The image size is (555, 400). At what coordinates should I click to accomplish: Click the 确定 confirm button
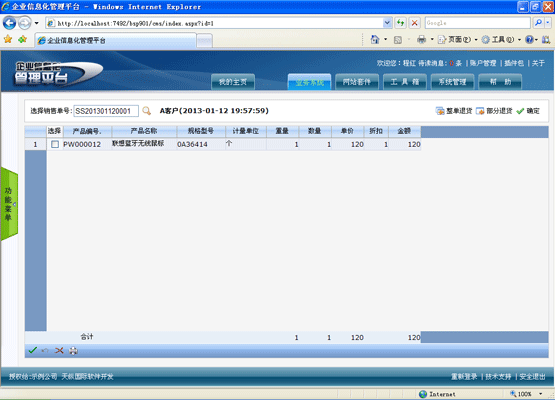tap(528, 111)
